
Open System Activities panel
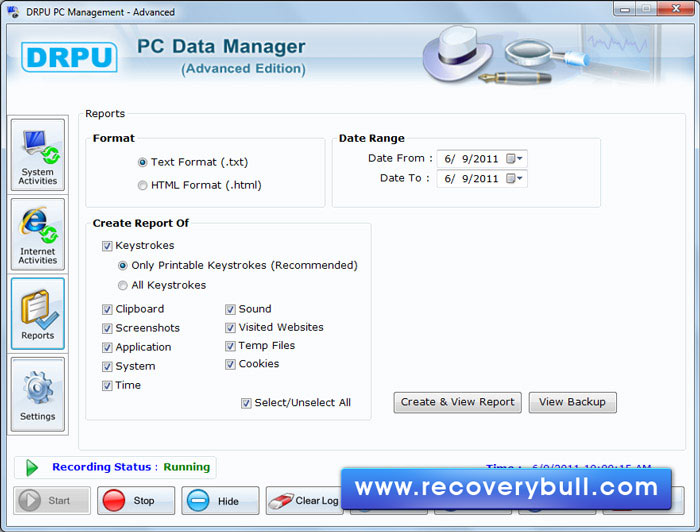pos(38,155)
